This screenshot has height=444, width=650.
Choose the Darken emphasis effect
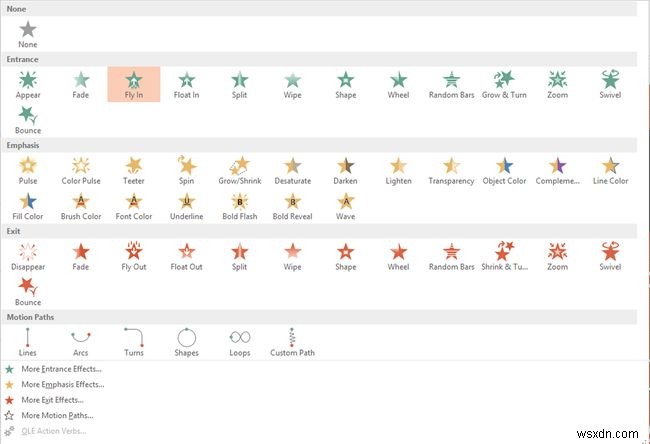pyautogui.click(x=346, y=170)
